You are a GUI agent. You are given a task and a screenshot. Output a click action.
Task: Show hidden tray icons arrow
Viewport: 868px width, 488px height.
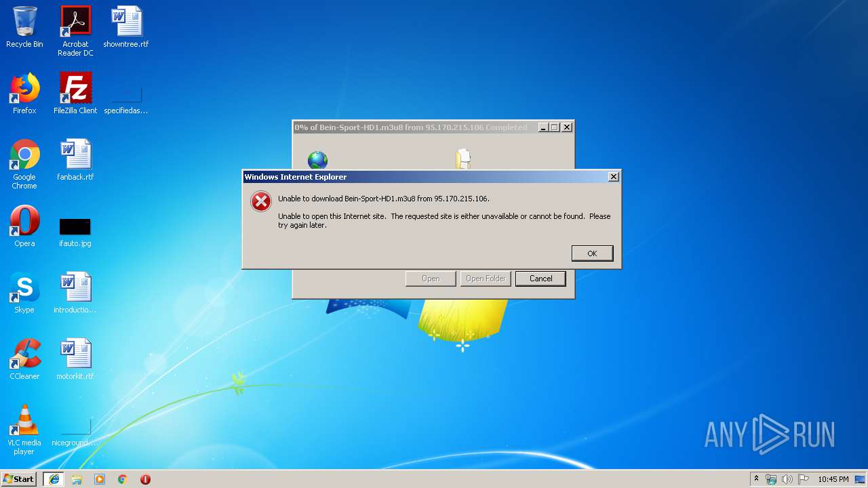756,479
